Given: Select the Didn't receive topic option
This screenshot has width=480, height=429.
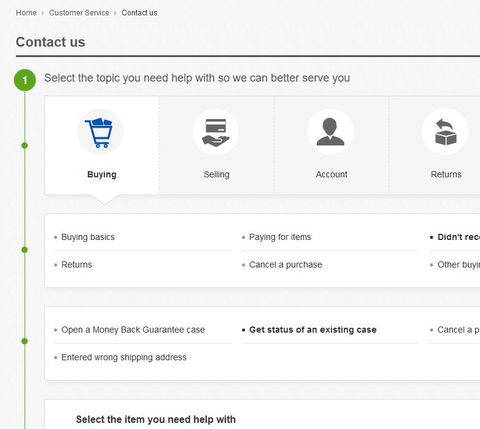Looking at the screenshot, I should 458,237.
